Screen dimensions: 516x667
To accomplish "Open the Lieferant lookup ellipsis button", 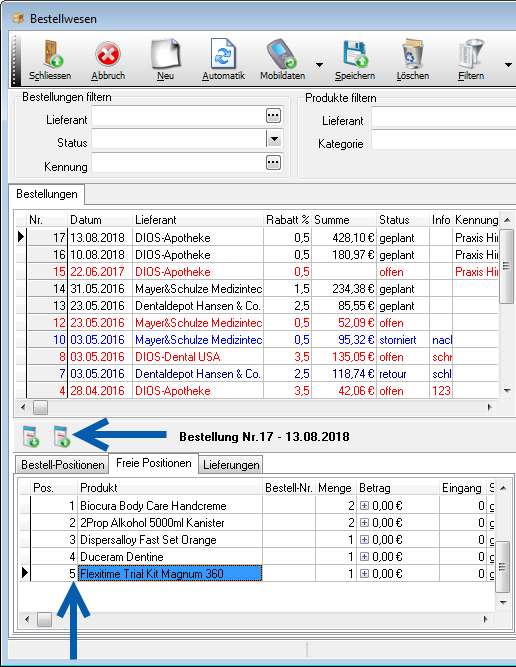I will [x=274, y=116].
